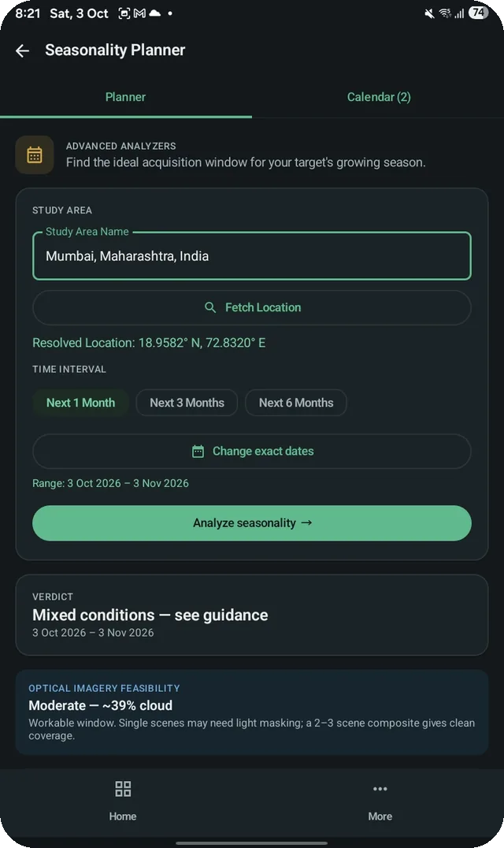Open the Verdict mixed conditions card

click(252, 615)
